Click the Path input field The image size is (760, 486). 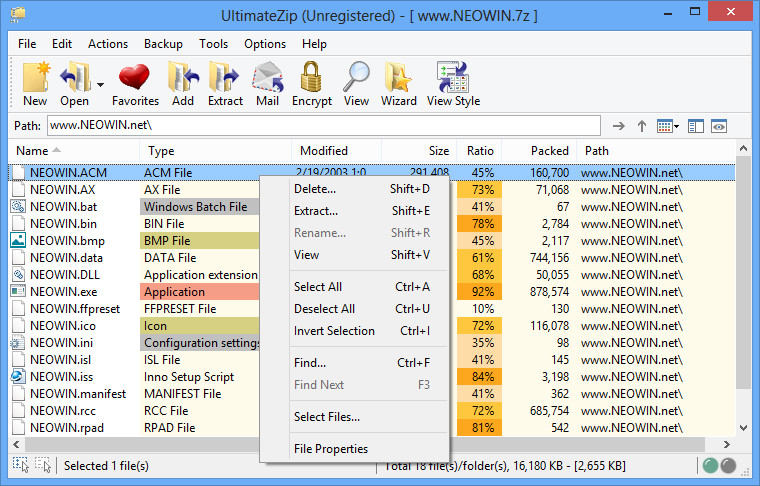coord(324,125)
